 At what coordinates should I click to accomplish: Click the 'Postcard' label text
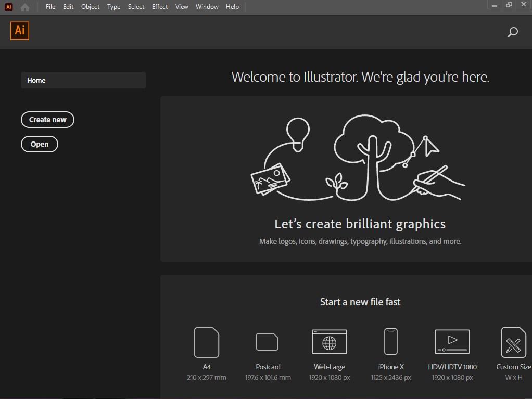[268, 367]
